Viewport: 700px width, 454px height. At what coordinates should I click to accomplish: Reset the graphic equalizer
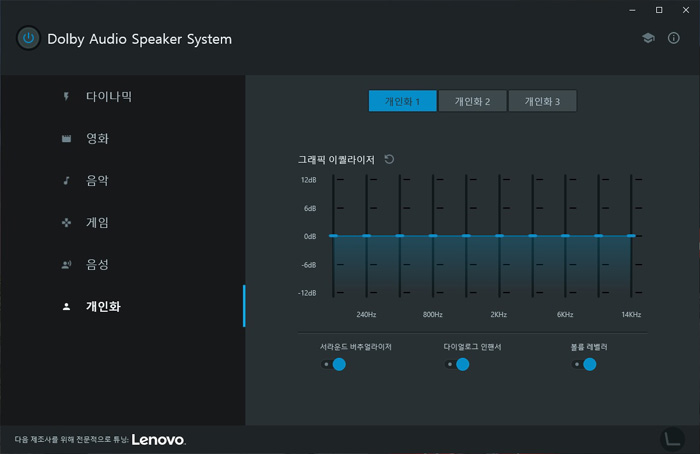(x=389, y=159)
